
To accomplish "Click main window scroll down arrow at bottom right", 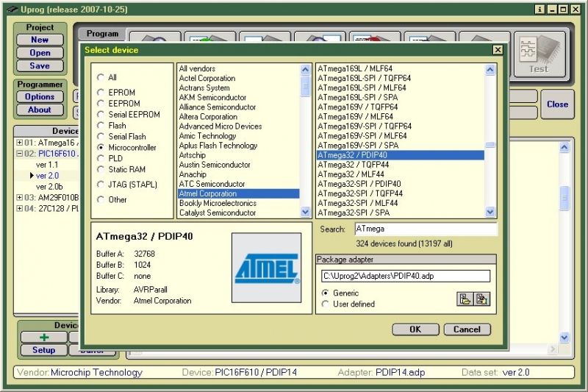I will click(x=564, y=338).
